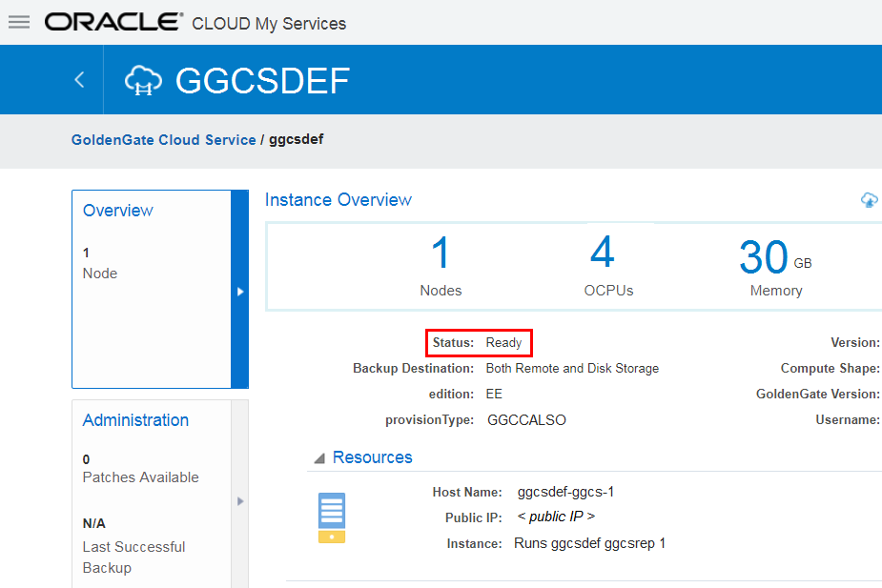Click the cloud icon beside GGCSDEF title

(x=143, y=80)
